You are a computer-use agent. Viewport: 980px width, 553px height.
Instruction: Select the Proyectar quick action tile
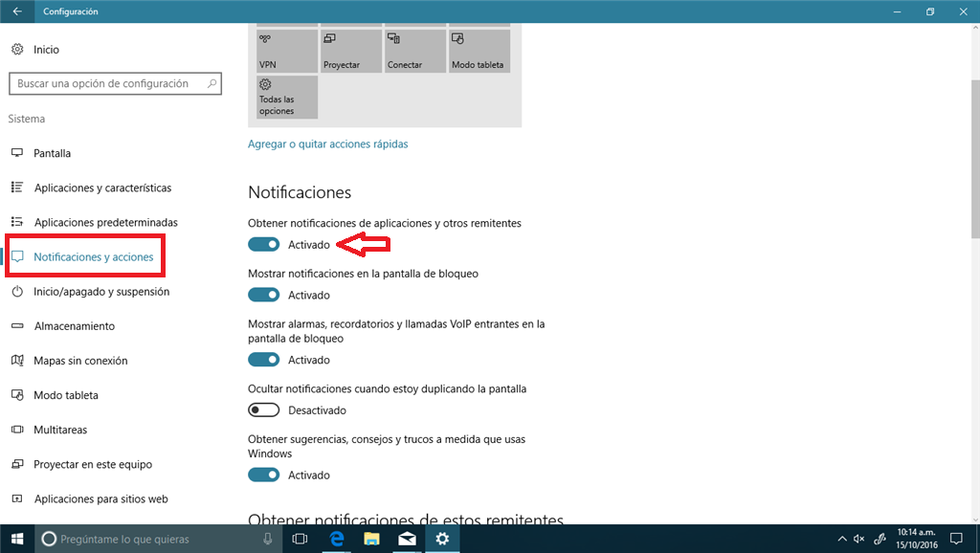tap(351, 51)
